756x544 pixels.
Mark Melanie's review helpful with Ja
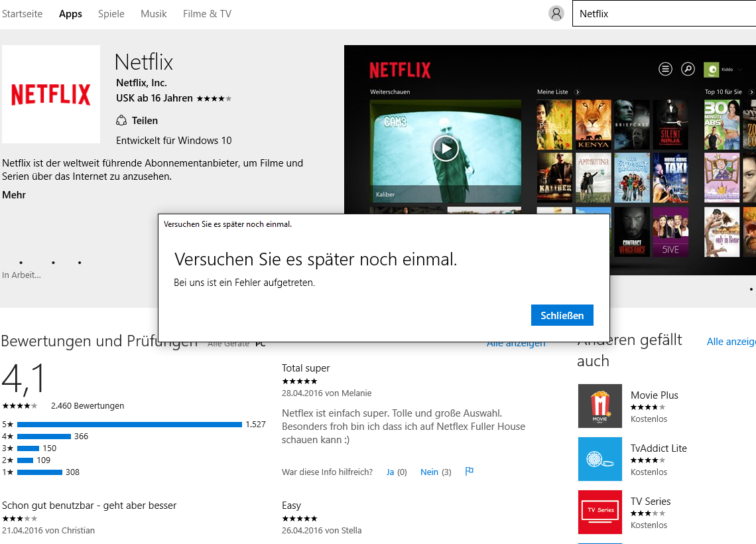(x=390, y=472)
